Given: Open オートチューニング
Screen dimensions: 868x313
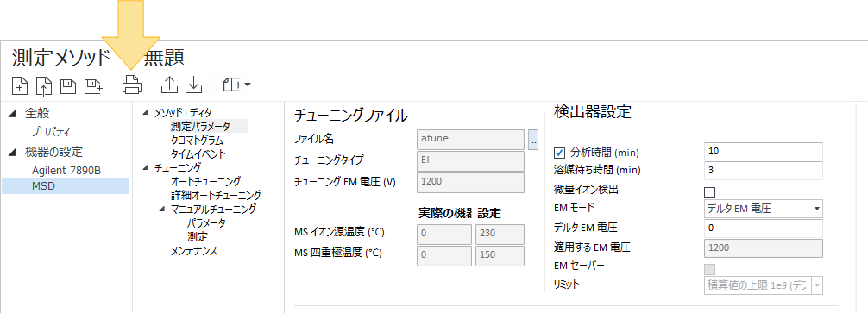Looking at the screenshot, I should (205, 181).
